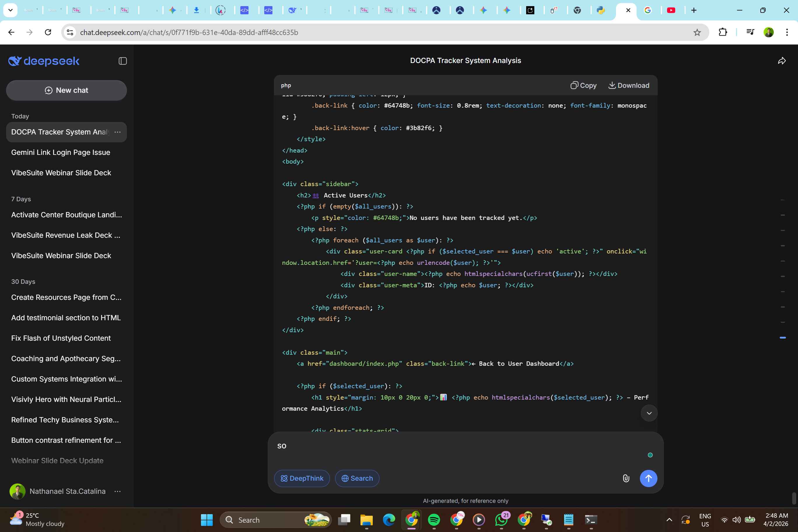
Task: Copy the php code block
Action: click(x=583, y=85)
